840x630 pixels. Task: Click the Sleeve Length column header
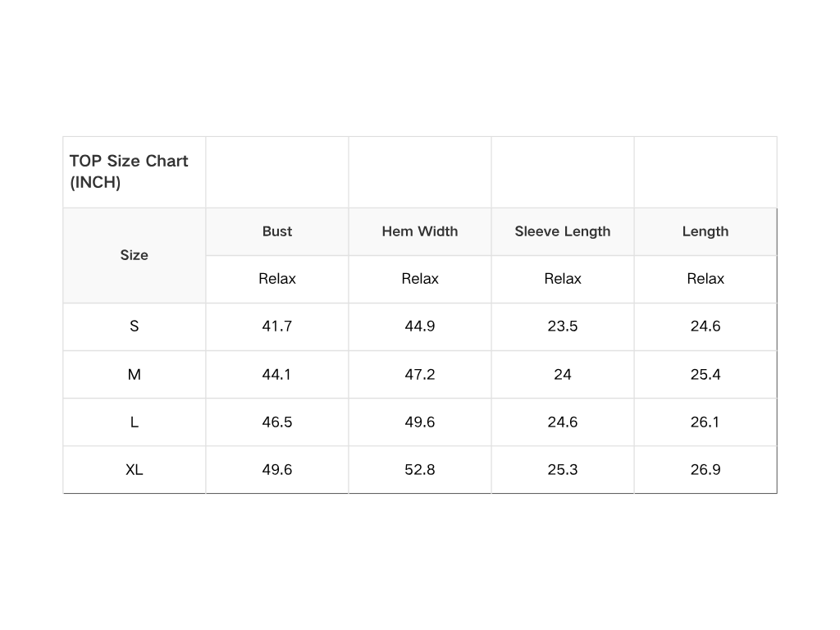[x=563, y=231]
